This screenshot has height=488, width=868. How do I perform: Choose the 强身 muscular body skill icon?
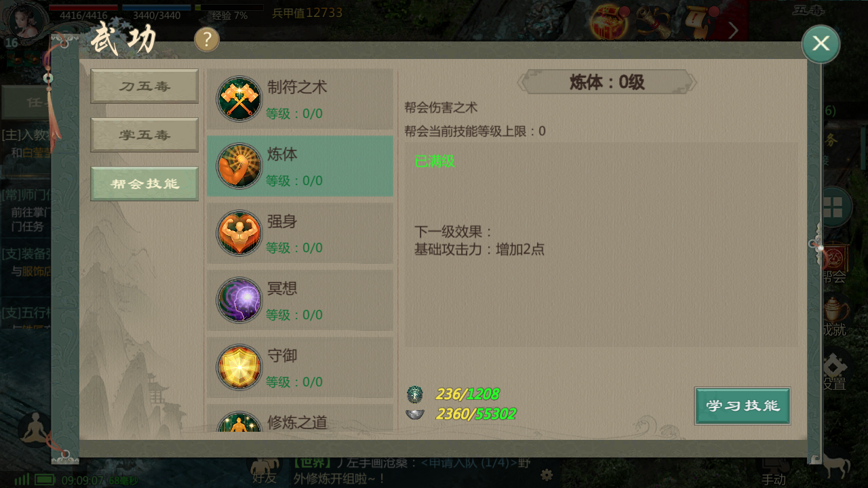(x=239, y=233)
